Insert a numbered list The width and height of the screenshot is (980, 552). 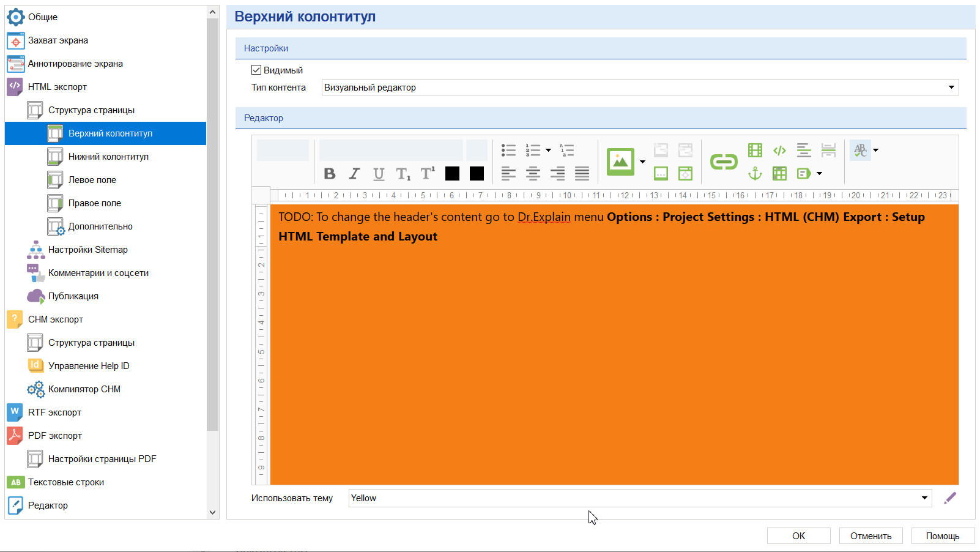coord(533,150)
